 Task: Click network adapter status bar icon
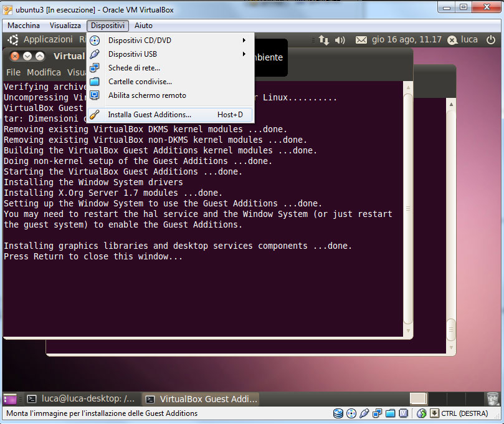(x=377, y=413)
